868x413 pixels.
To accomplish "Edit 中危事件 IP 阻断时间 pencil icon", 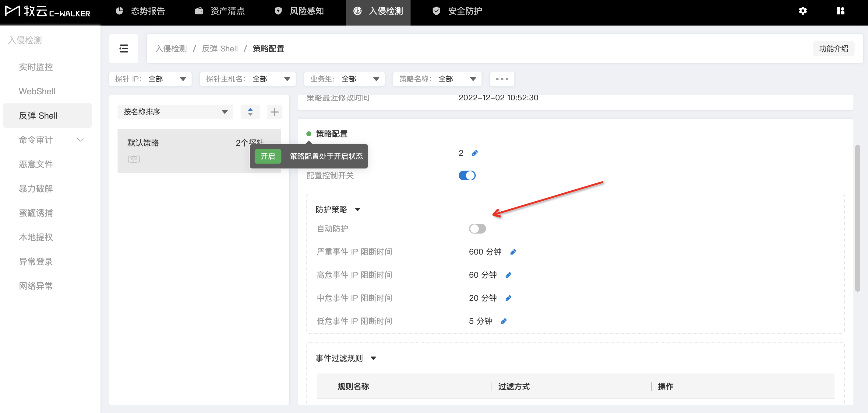I will click(509, 298).
